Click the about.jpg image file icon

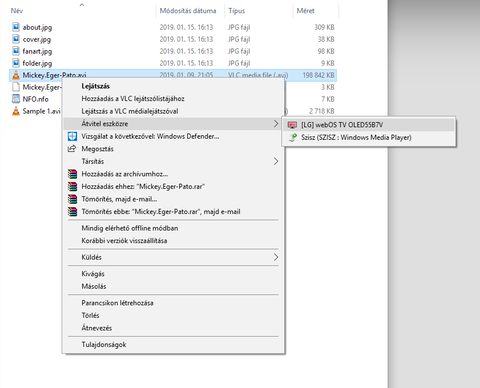click(x=16, y=27)
